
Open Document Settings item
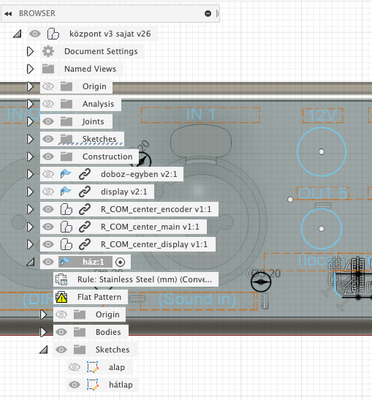pos(101,51)
